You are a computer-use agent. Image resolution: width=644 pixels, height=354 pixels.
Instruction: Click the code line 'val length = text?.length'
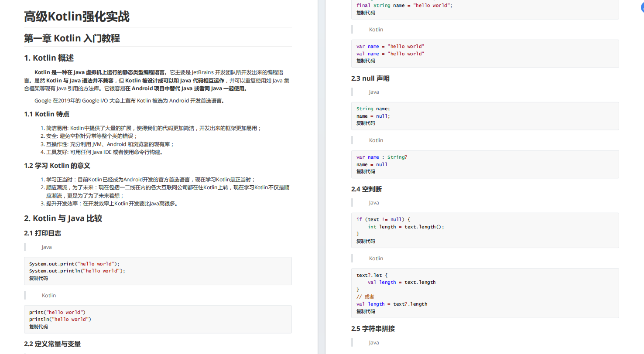pos(392,304)
